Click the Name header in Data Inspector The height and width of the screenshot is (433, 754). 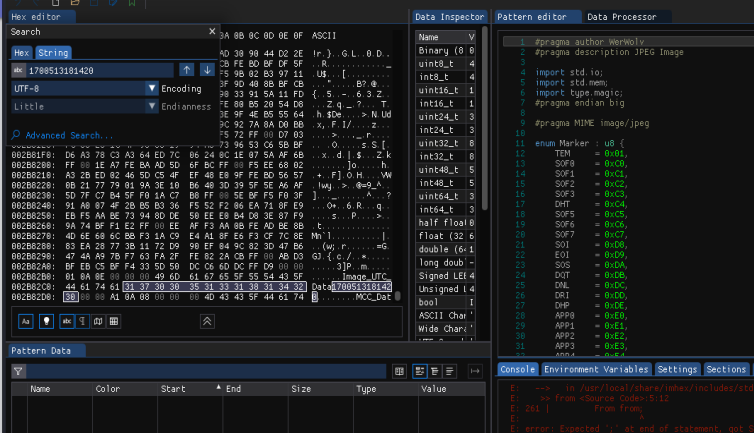[440, 37]
